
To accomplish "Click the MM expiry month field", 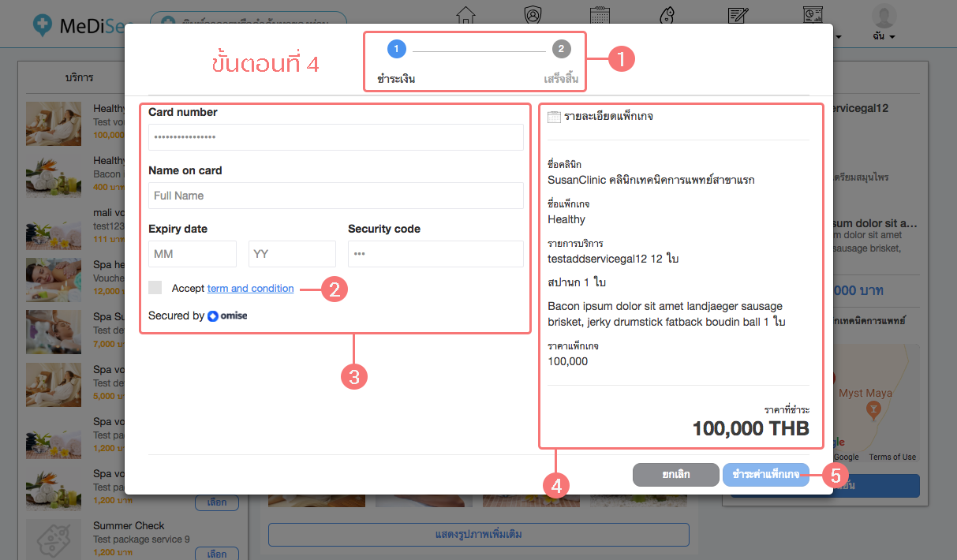I will pos(193,254).
